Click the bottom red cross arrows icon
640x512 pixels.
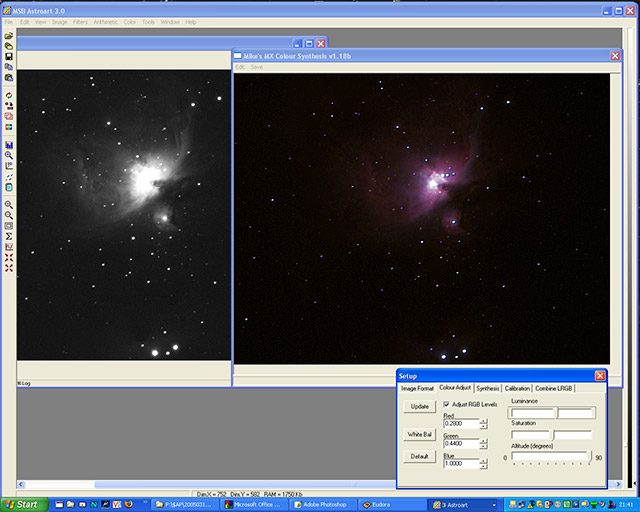9,267
